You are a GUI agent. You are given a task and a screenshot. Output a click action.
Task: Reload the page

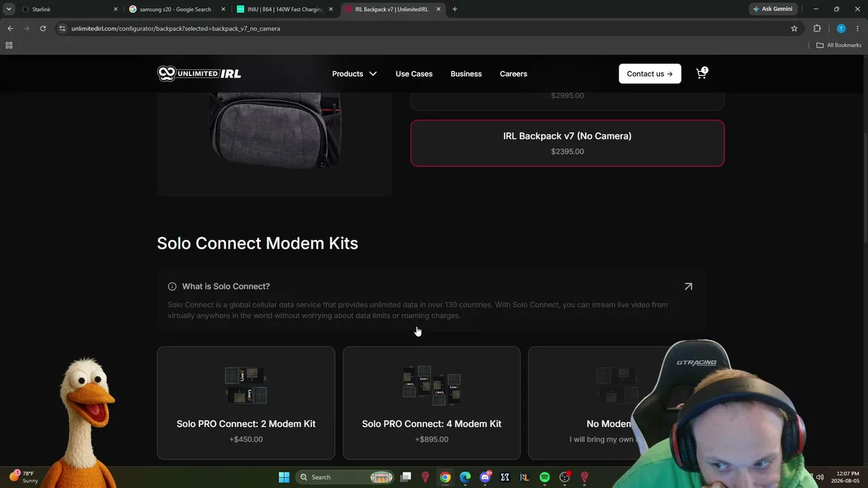[x=43, y=28]
